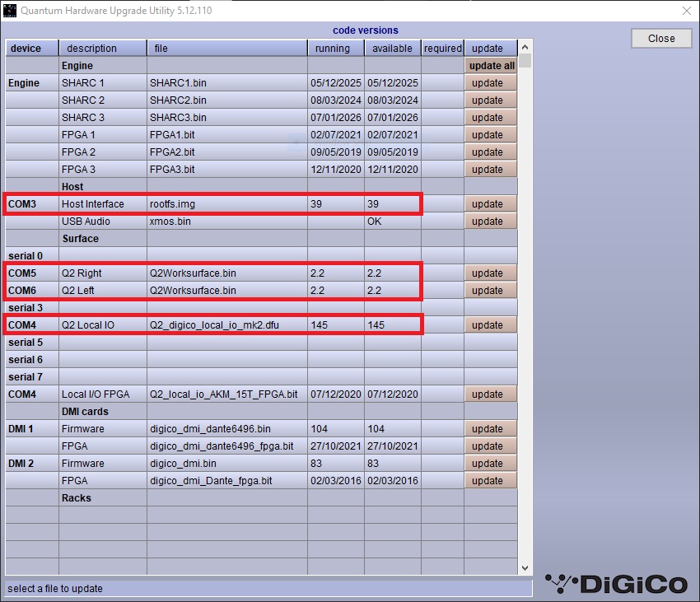
Task: Click the DMI 1 device cell
Action: coord(31,429)
